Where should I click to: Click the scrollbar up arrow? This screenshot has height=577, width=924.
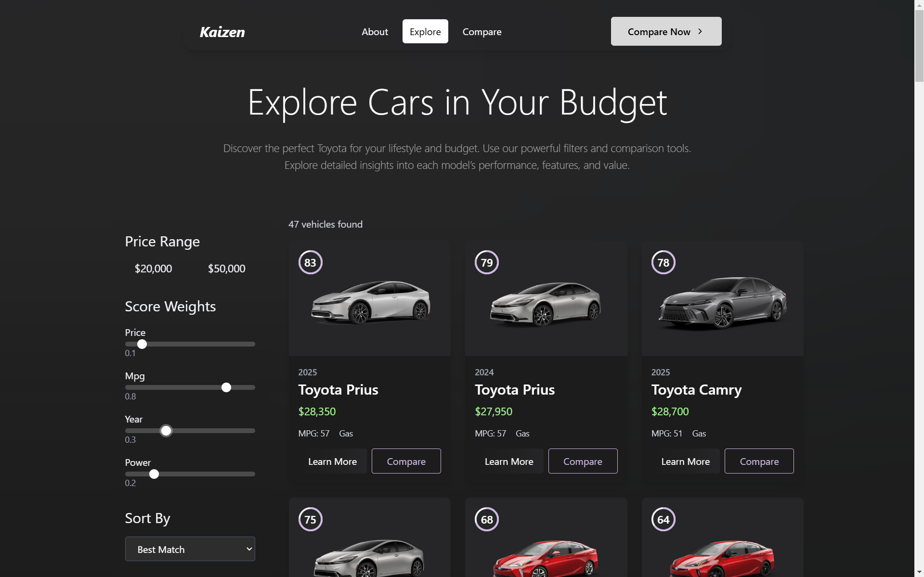(919, 4)
